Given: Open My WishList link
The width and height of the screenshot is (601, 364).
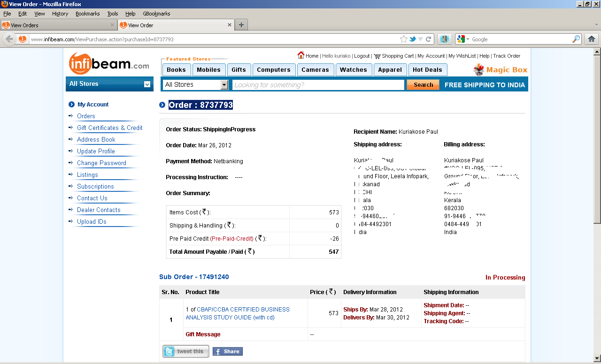Looking at the screenshot, I should pyautogui.click(x=462, y=56).
